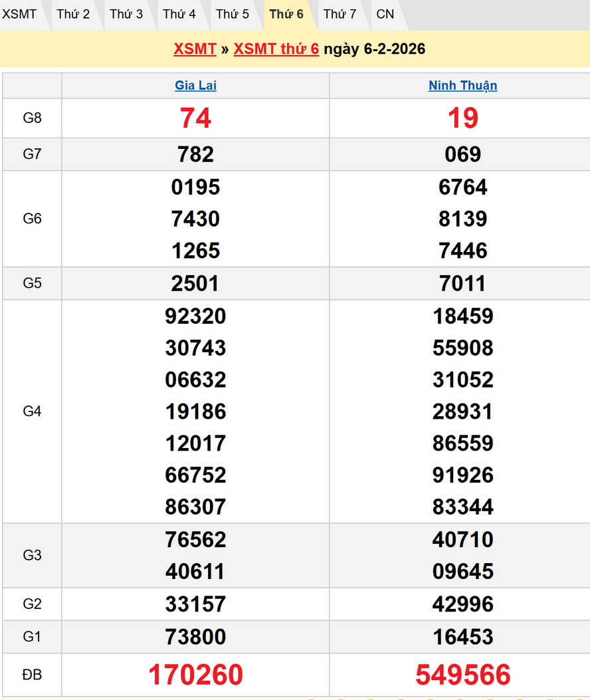
Task: Click the active Thứ 6 tab
Action: [286, 14]
